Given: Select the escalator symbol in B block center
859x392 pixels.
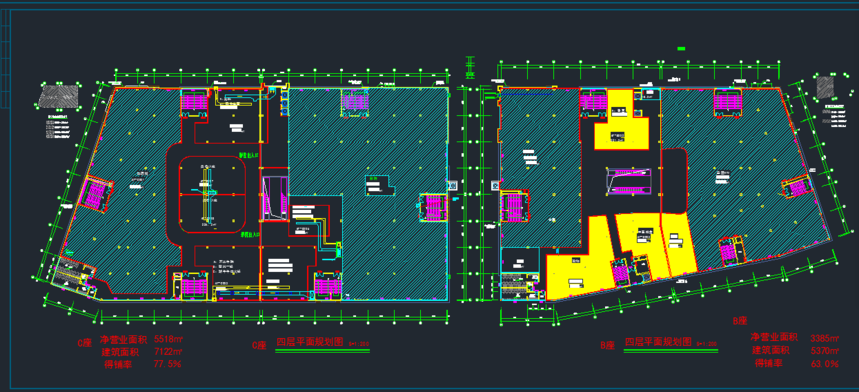Looking at the screenshot, I should [628, 180].
